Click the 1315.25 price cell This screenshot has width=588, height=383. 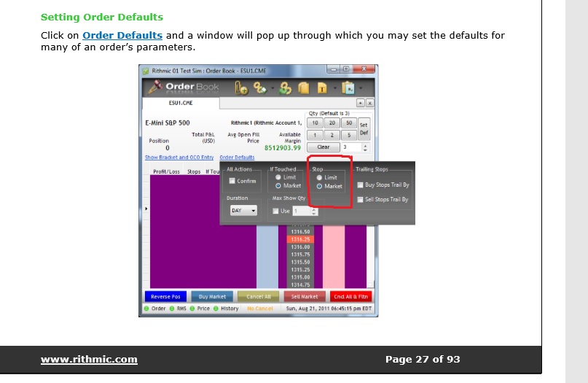(300, 270)
